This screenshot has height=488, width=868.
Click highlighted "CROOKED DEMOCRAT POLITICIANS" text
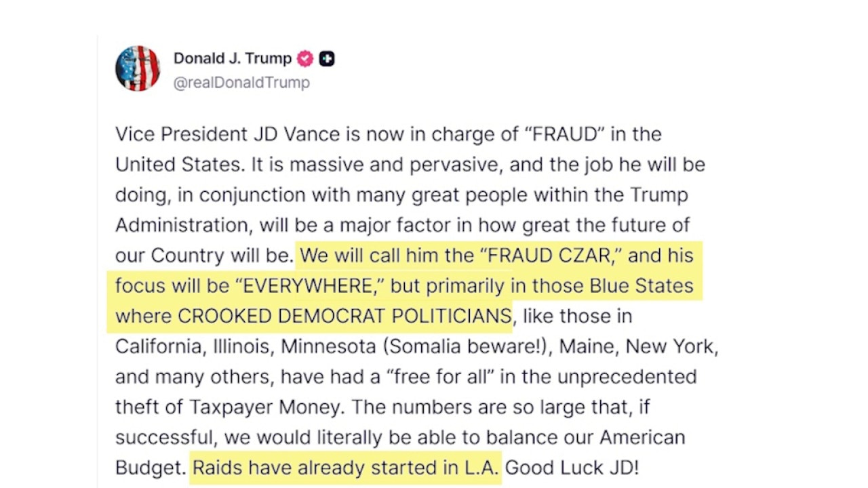(344, 317)
